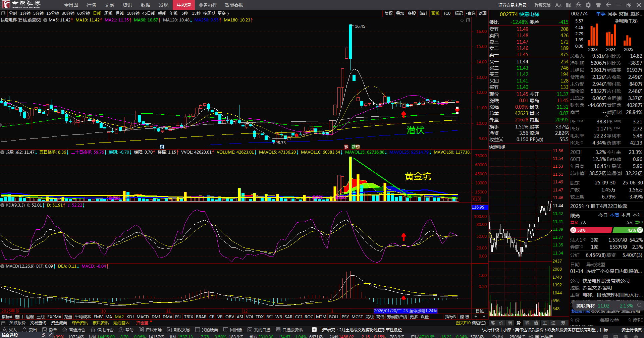Expand 更多 indicators in indicator tab row
Screen dimensions: 644x338
click(x=414, y=317)
